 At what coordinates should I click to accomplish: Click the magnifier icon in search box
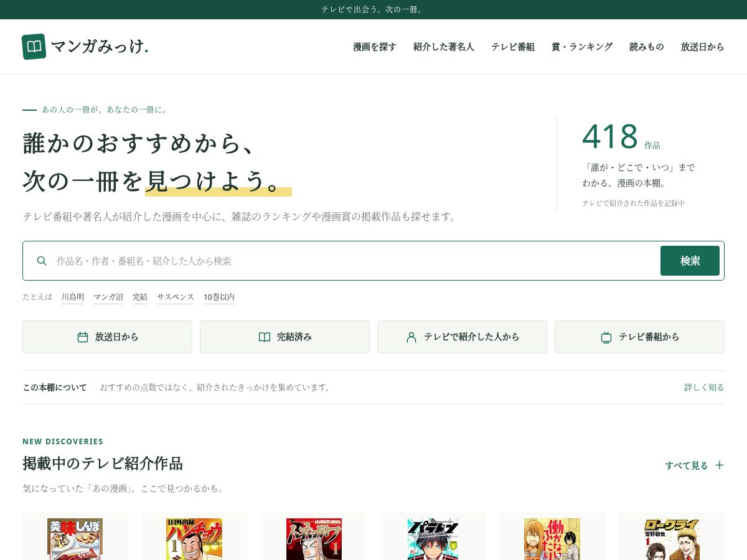tap(42, 261)
